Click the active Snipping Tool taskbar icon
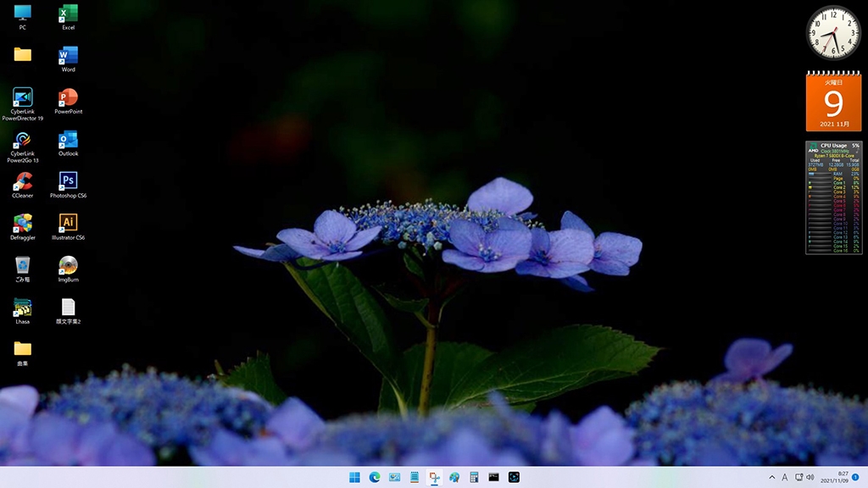This screenshot has width=868, height=488. pyautogui.click(x=435, y=478)
